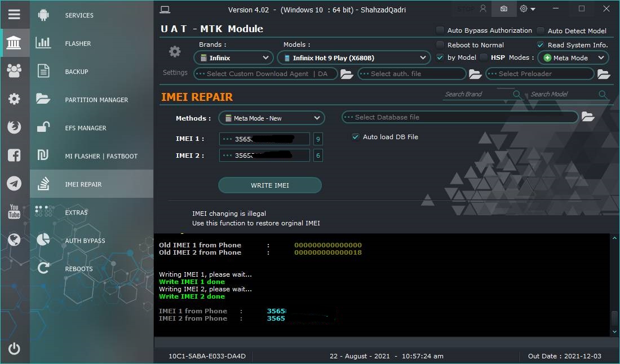Click the Search Model magnifier icon
Screen dimensions: 620x364
603,94
